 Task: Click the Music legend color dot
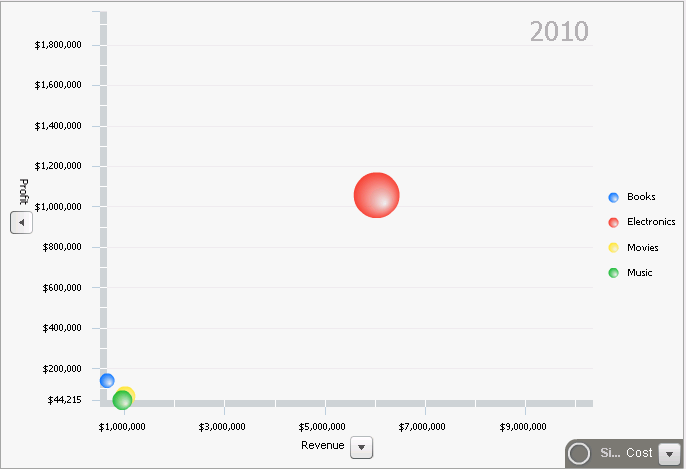(613, 273)
